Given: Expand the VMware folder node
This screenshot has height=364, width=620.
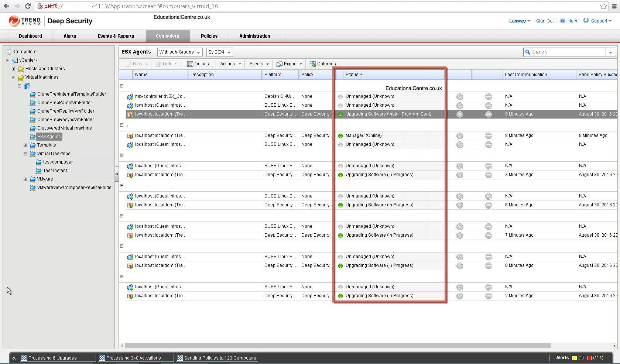Looking at the screenshot, I should pyautogui.click(x=25, y=179).
